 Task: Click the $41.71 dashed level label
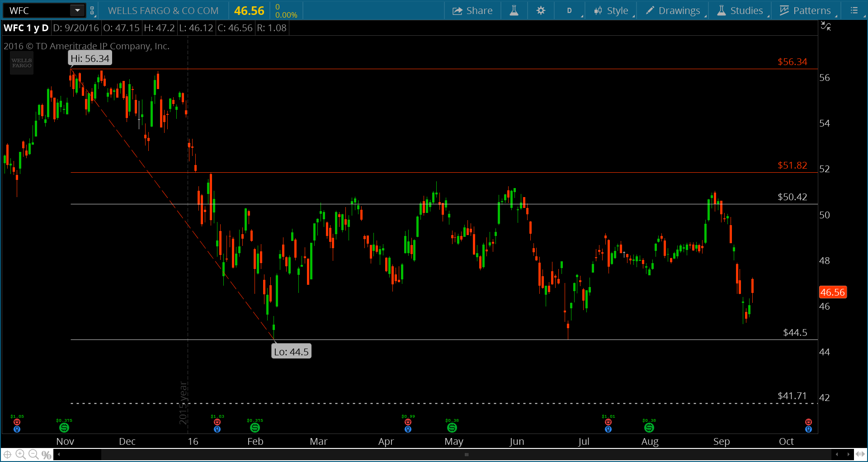tap(792, 396)
